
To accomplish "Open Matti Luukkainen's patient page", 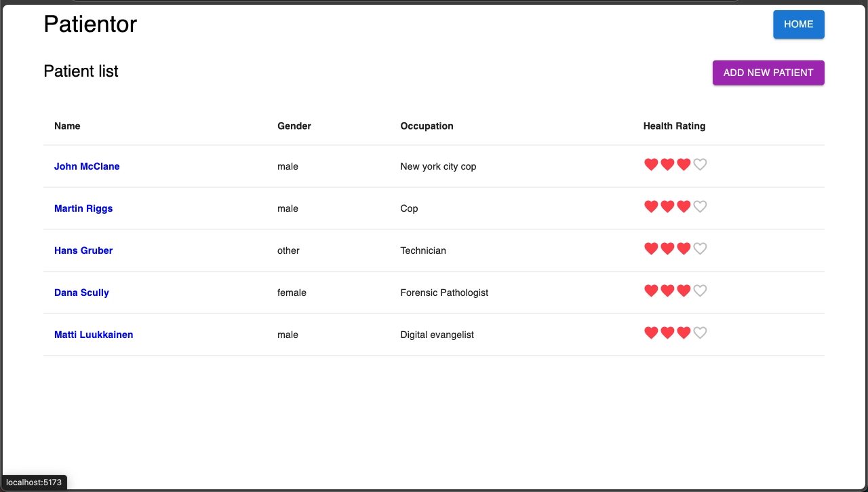I will pos(94,335).
